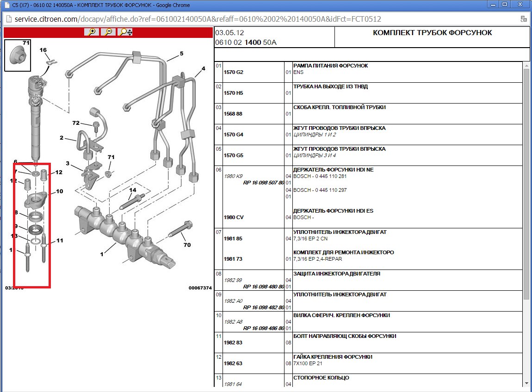Select part number 1570 H5
The width and height of the screenshot is (532, 392).
pyautogui.click(x=233, y=93)
